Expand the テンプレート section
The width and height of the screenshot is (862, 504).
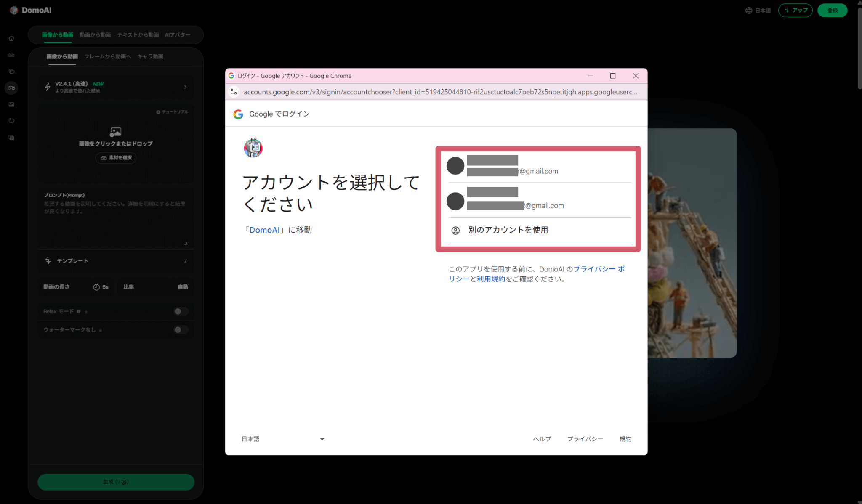pyautogui.click(x=116, y=261)
